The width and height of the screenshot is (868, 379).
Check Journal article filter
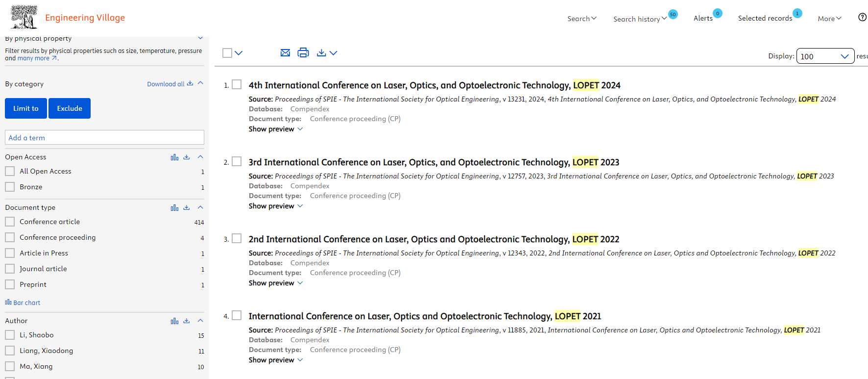(x=10, y=269)
